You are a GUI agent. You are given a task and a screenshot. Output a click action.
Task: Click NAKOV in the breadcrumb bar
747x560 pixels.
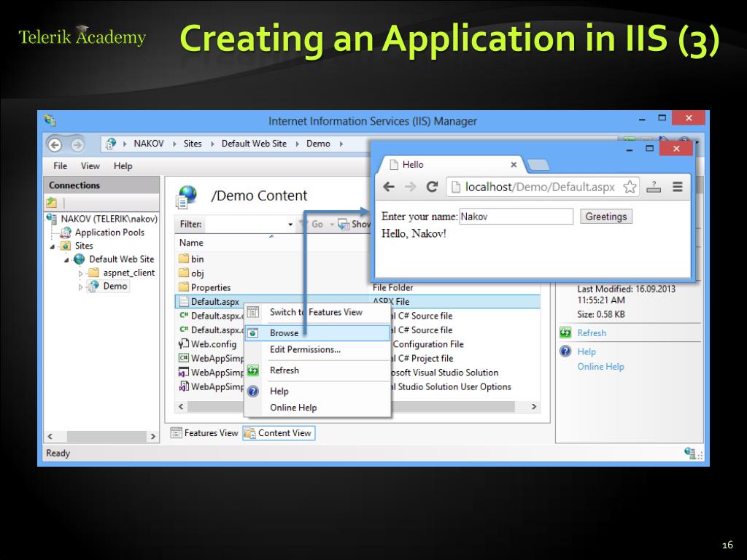click(149, 144)
